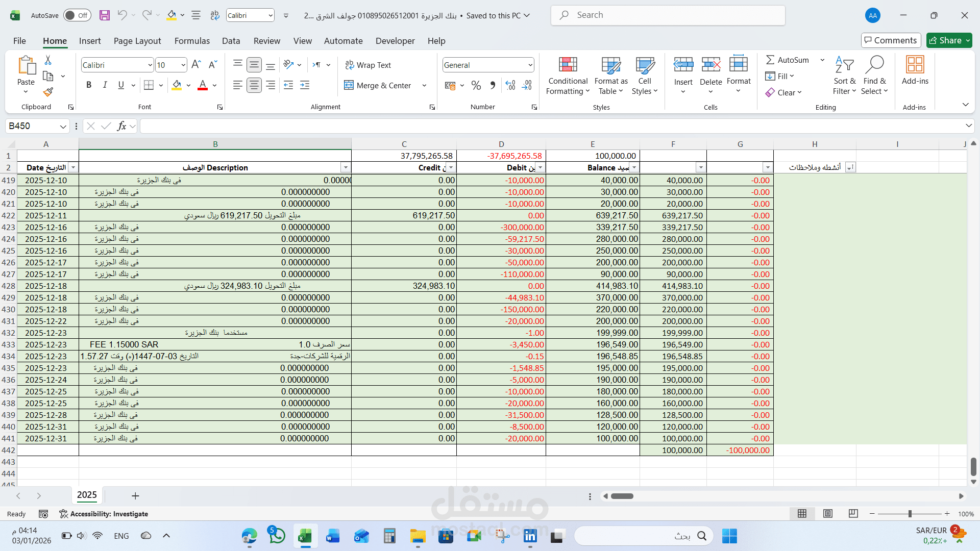The image size is (980, 551).
Task: Toggle Align Left
Action: coord(237,85)
